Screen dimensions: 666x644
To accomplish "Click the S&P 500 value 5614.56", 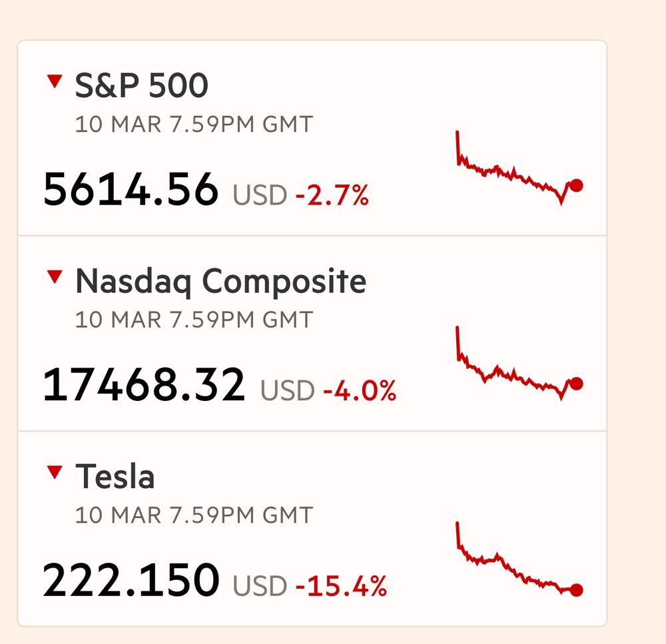I will pos(131,189).
